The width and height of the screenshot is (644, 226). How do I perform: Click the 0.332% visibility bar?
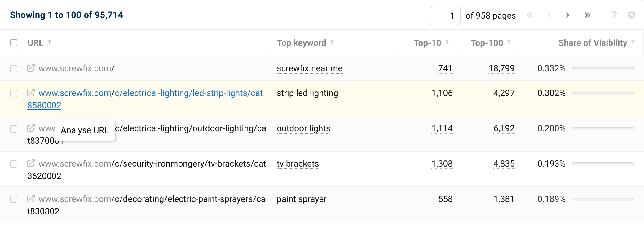(x=603, y=68)
